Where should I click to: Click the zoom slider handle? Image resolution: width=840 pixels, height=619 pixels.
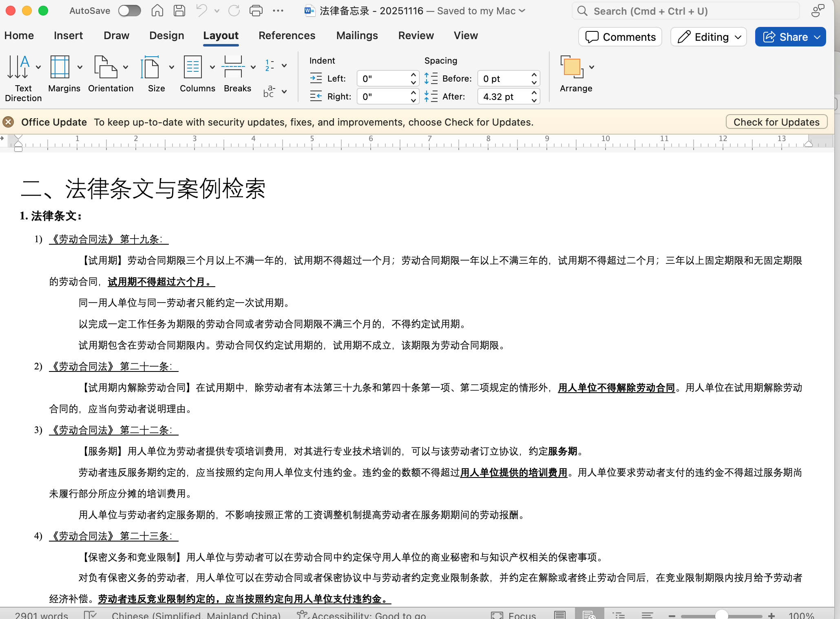[722, 615]
